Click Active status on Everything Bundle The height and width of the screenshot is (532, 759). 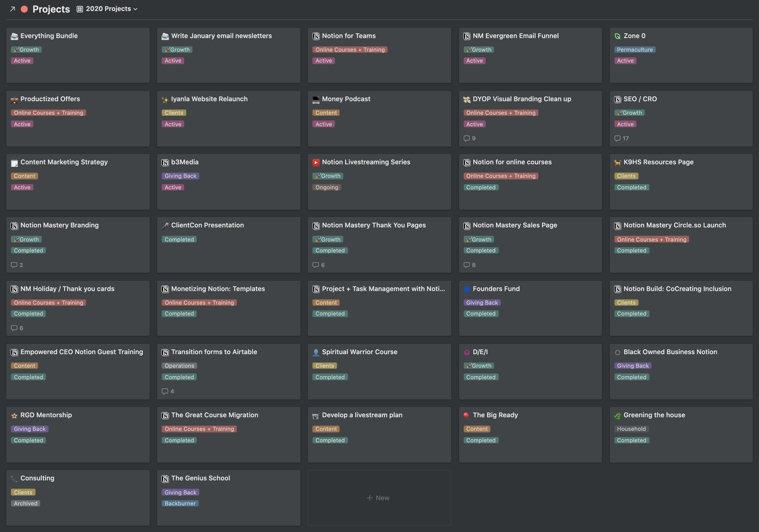pos(22,61)
